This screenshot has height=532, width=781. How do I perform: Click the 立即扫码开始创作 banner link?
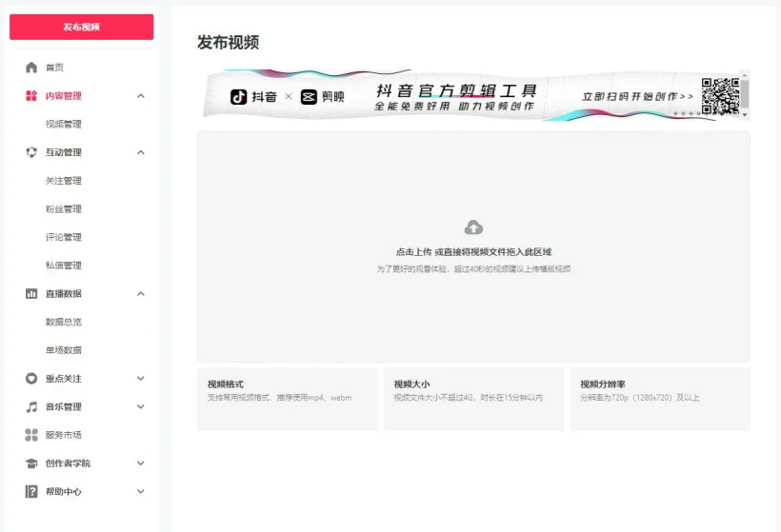click(637, 96)
